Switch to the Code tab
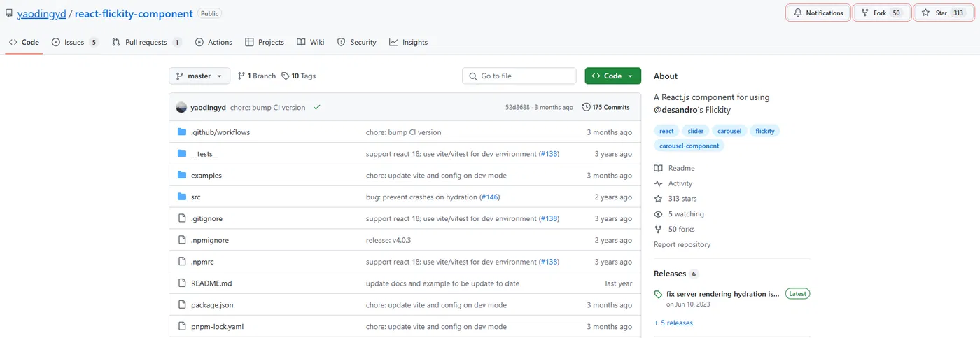This screenshot has height=338, width=980. 24,42
